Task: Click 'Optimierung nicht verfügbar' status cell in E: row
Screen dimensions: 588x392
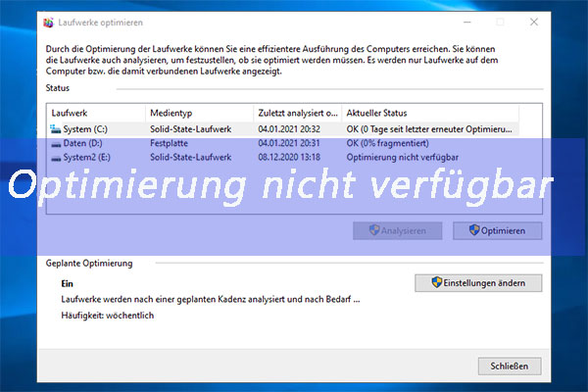Action: point(403,157)
